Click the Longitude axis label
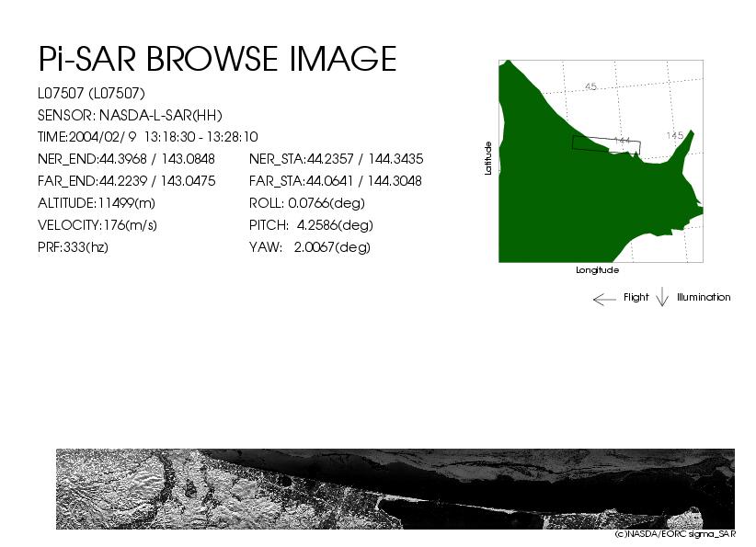The width and height of the screenshot is (756, 547). [598, 270]
